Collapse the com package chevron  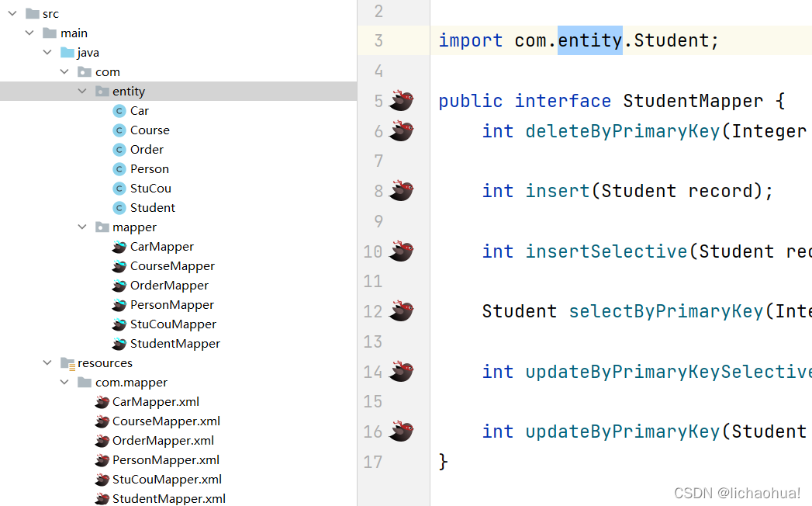[64, 71]
